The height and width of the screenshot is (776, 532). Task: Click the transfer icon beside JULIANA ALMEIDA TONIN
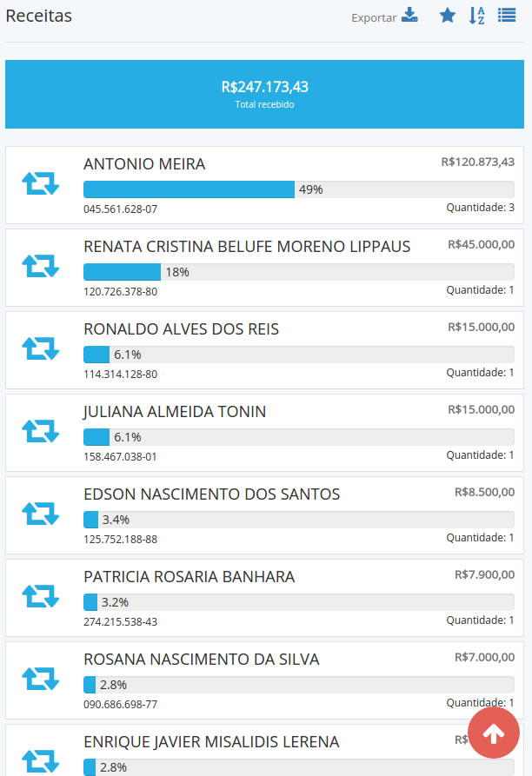(40, 431)
